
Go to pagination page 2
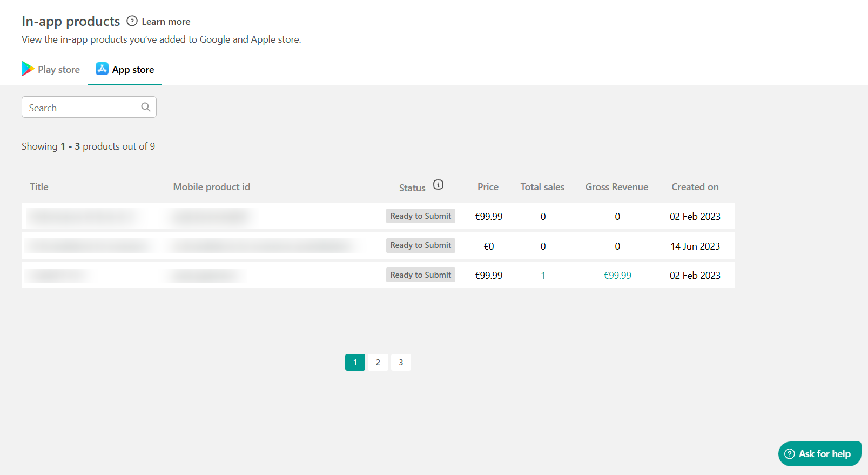(x=378, y=363)
